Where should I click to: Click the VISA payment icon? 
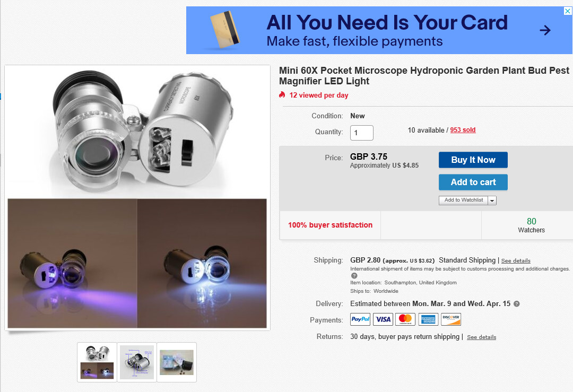[383, 319]
